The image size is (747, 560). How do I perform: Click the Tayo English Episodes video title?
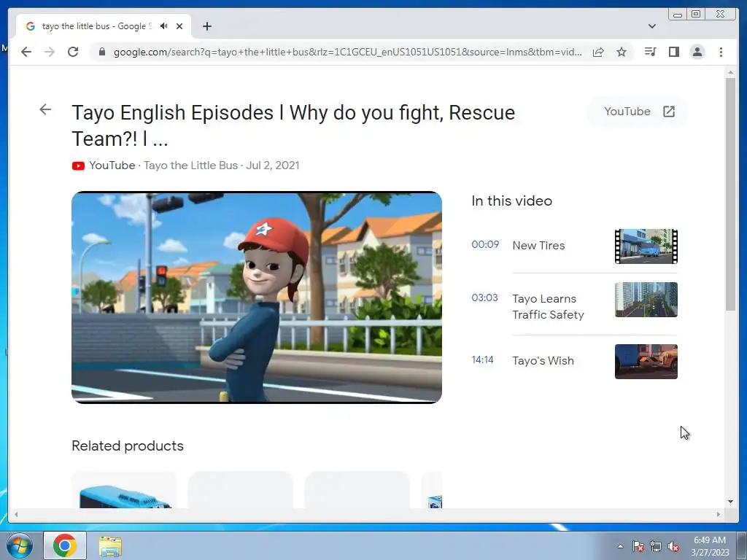coord(293,125)
